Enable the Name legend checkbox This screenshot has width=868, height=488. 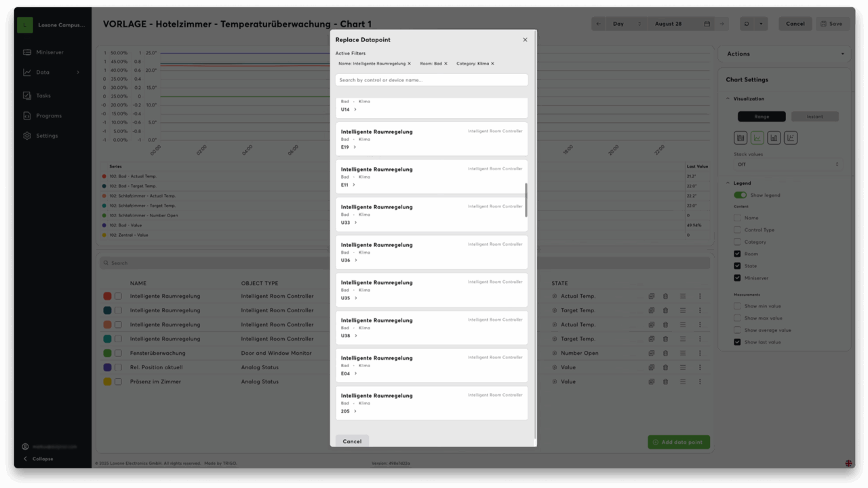click(737, 218)
